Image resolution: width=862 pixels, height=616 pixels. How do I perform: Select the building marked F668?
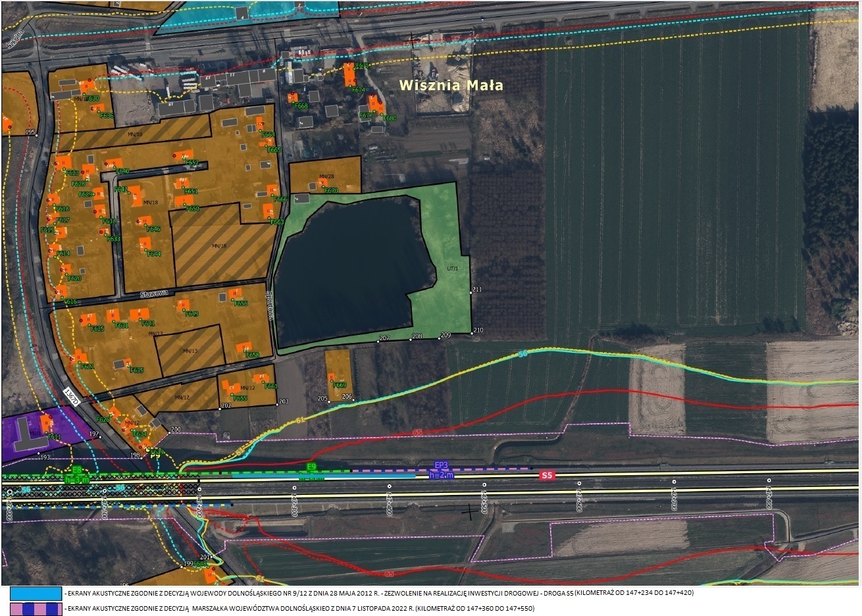pos(293,98)
